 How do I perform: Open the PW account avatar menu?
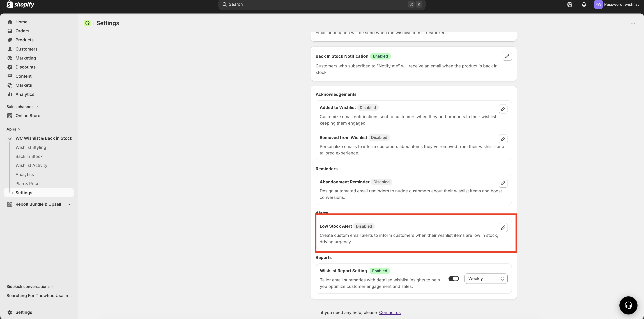pyautogui.click(x=598, y=4)
